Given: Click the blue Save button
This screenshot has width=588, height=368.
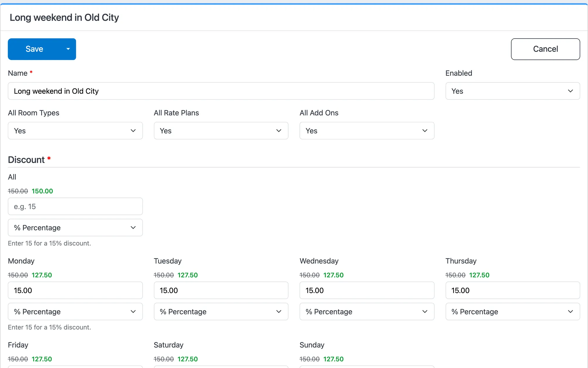Looking at the screenshot, I should coord(34,49).
